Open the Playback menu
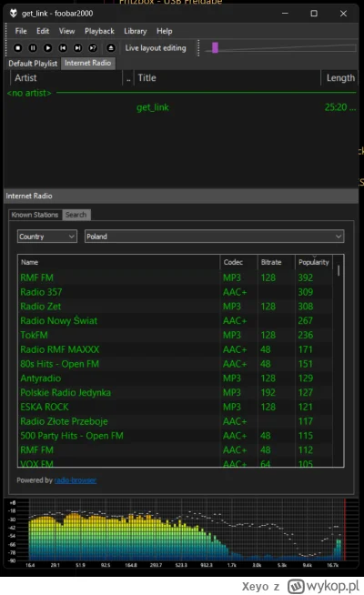Image resolution: width=364 pixels, height=595 pixels. click(x=99, y=31)
